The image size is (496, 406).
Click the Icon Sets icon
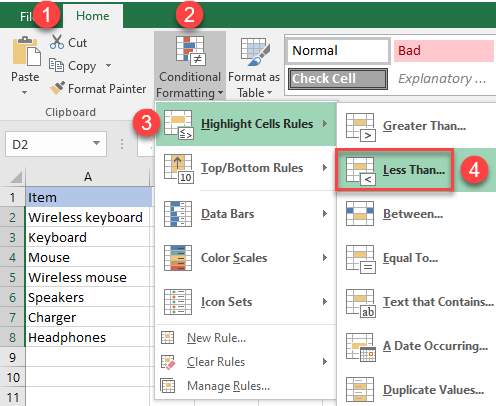pos(178,302)
